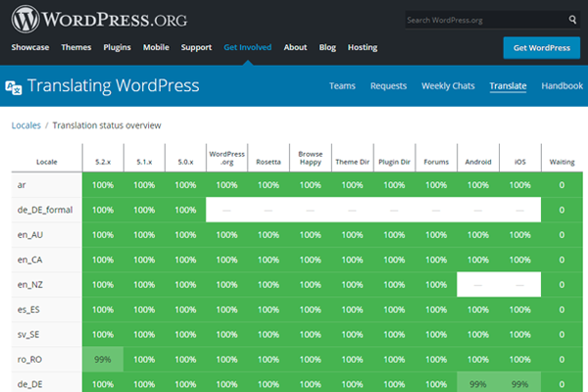Click the Android column header
Screen dimensions: 588x392
(x=478, y=162)
